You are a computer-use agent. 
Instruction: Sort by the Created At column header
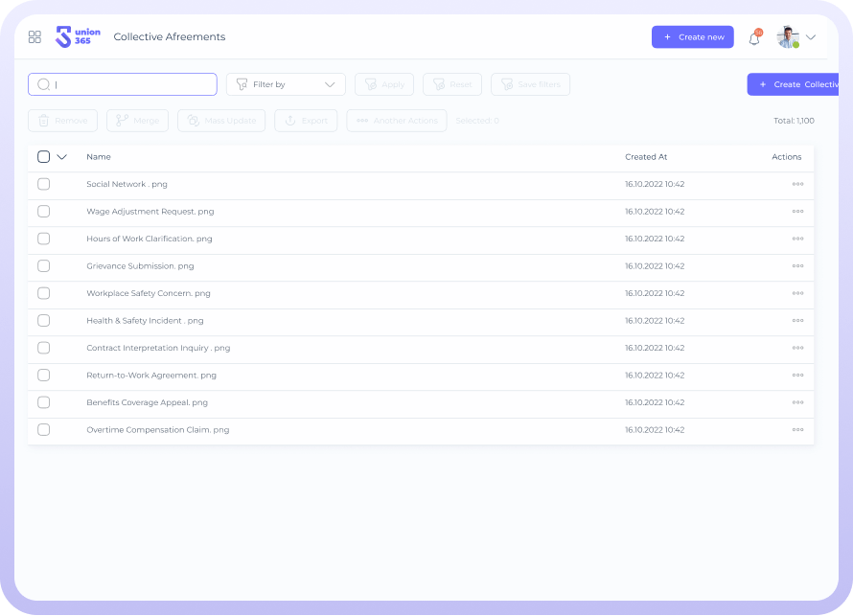pyautogui.click(x=646, y=157)
